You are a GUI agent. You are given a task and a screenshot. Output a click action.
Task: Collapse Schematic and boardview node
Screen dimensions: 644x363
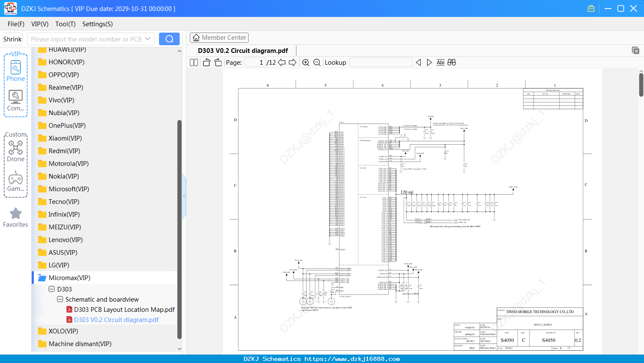point(60,300)
